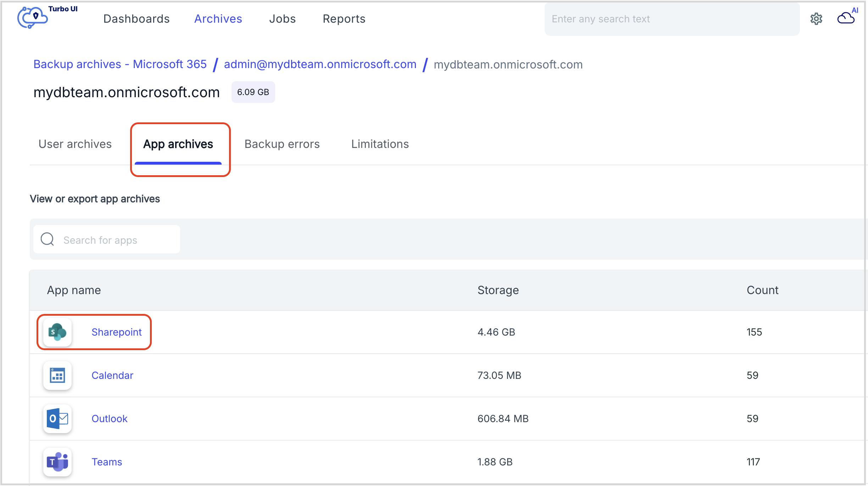
Task: Open the Jobs navigation item
Action: point(283,19)
